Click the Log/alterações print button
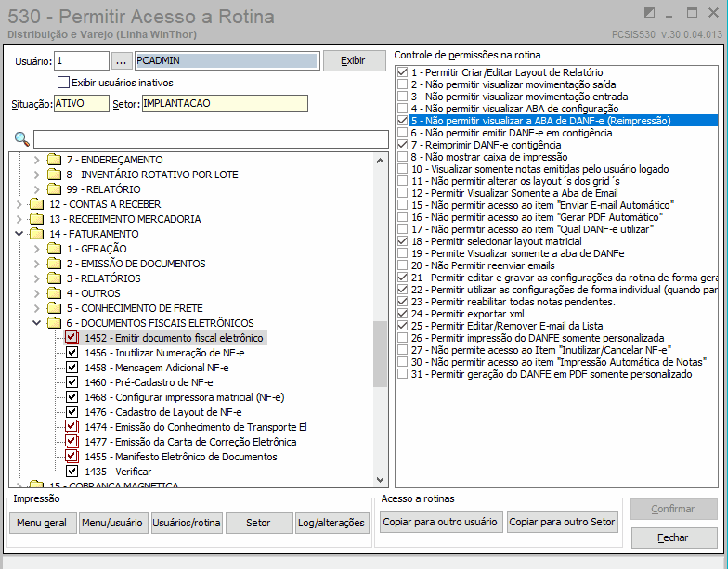 [x=331, y=523]
